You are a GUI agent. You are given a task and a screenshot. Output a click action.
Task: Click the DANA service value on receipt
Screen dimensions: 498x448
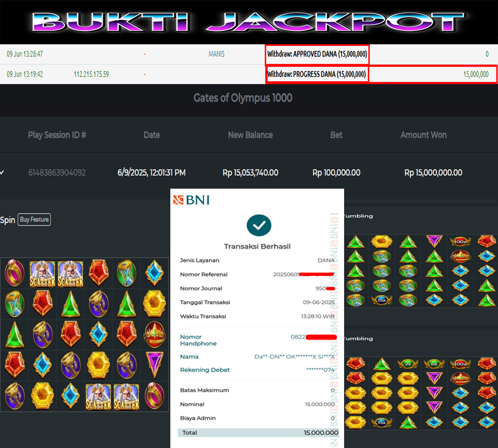pos(326,260)
